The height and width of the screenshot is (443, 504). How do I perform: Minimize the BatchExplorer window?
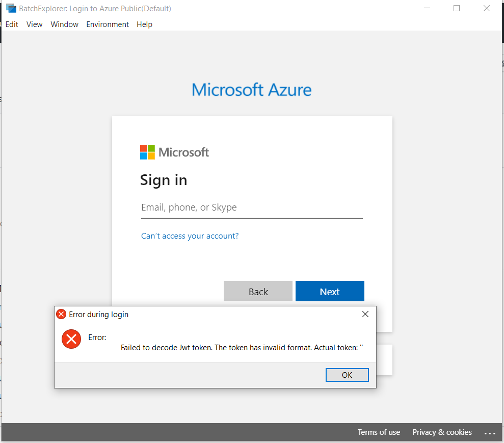(x=427, y=8)
